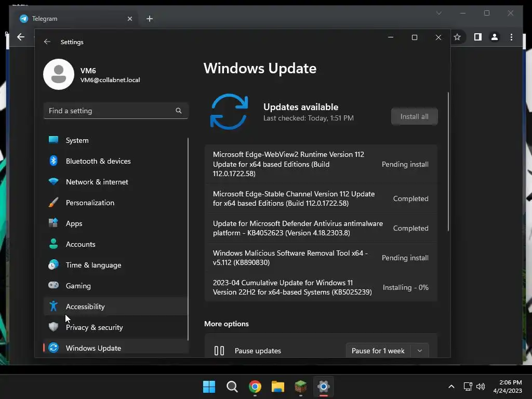Open Apps settings category

click(115, 223)
